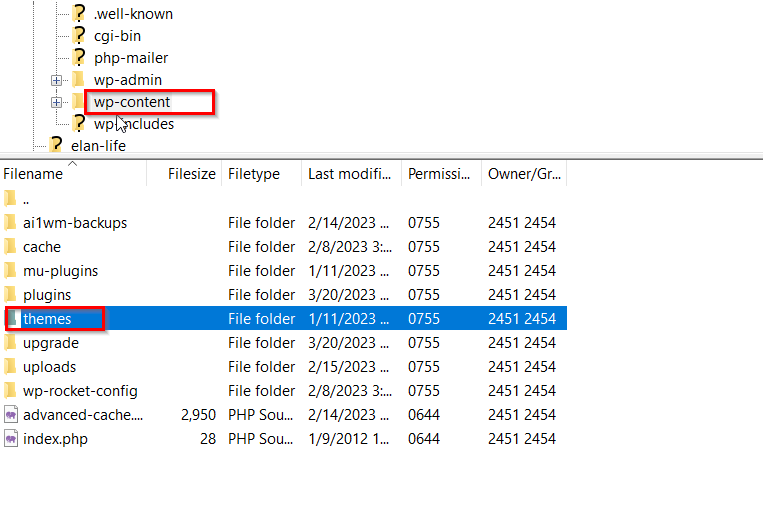763x524 pixels.
Task: Sort files by Filename column
Action: 73,174
